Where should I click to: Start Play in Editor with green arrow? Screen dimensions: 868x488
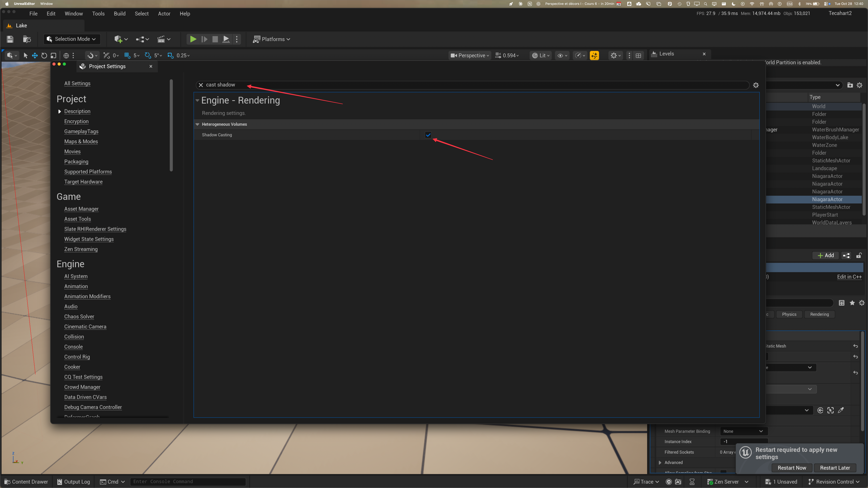pyautogui.click(x=193, y=39)
